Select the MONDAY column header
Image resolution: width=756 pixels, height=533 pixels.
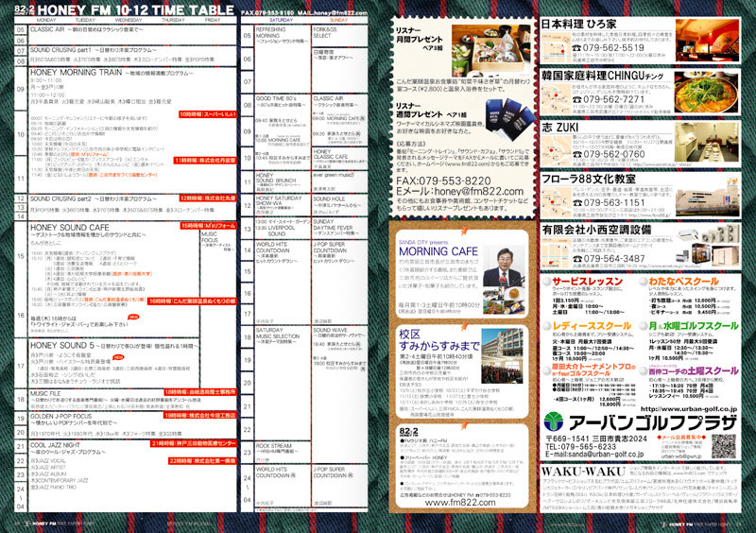tap(46, 20)
